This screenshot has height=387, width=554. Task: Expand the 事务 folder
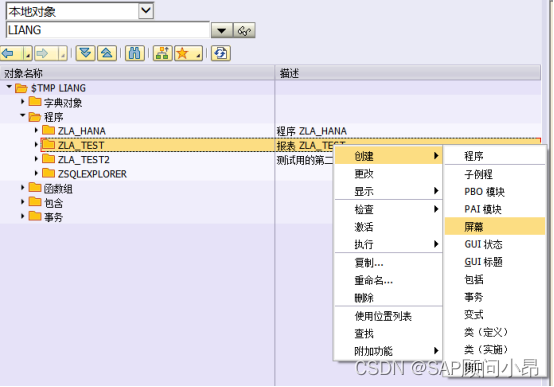[23, 216]
